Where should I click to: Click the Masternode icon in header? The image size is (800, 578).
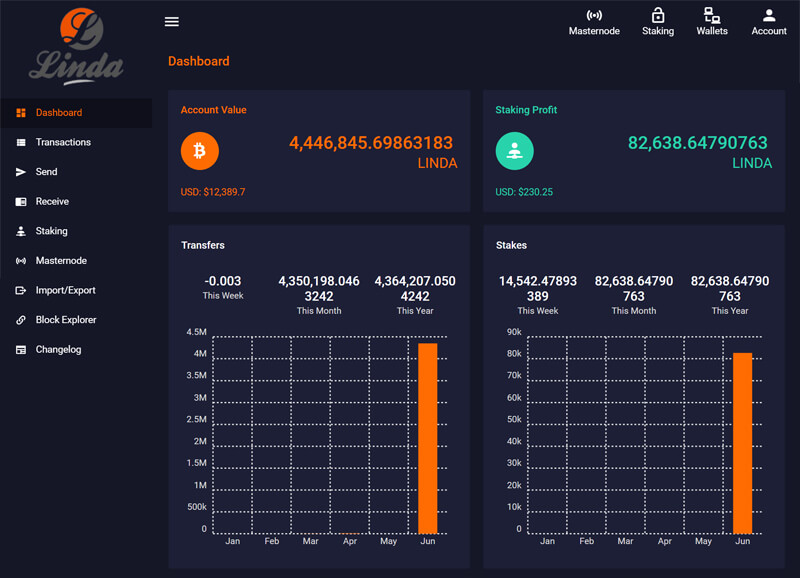click(x=594, y=16)
